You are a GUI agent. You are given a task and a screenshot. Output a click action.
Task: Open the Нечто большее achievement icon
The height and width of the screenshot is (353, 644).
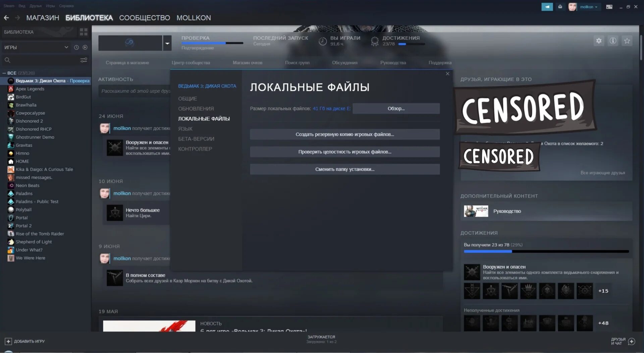115,213
